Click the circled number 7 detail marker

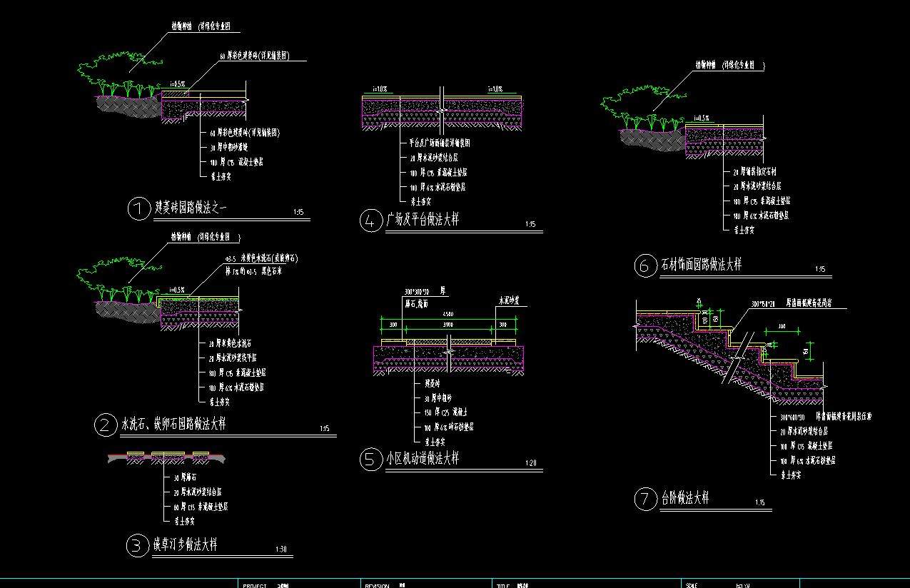tap(644, 499)
